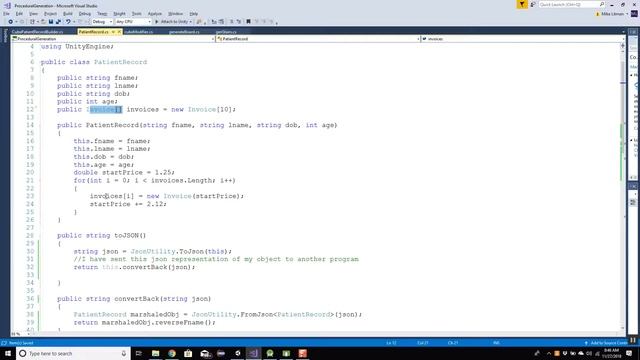Open the document tab list dropdown arrow
This screenshot has width=640, height=360.
click(x=623, y=32)
